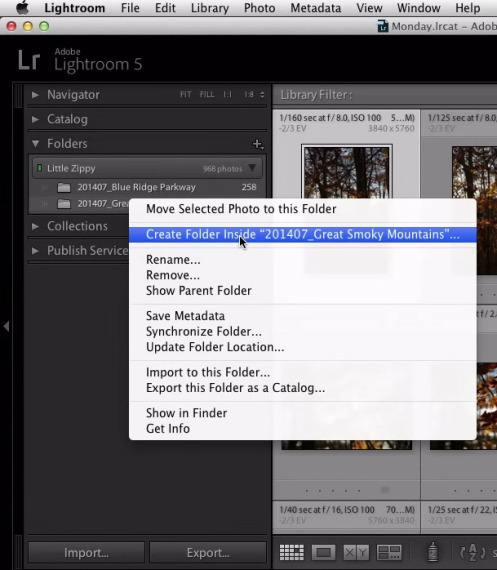Open the Metadata menu

point(316,8)
